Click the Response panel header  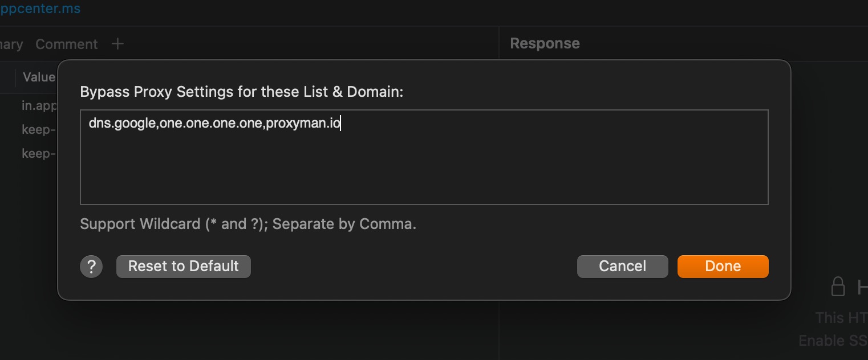click(545, 43)
